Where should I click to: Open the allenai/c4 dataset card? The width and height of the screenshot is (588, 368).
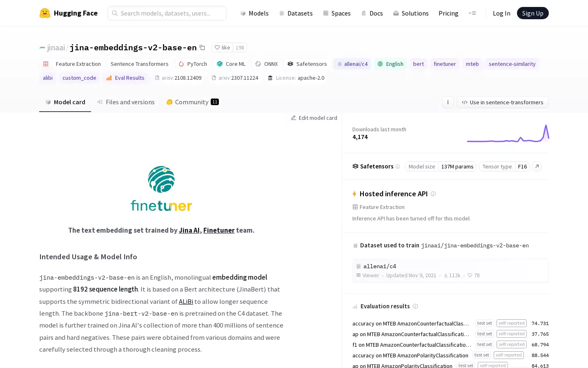point(450,271)
